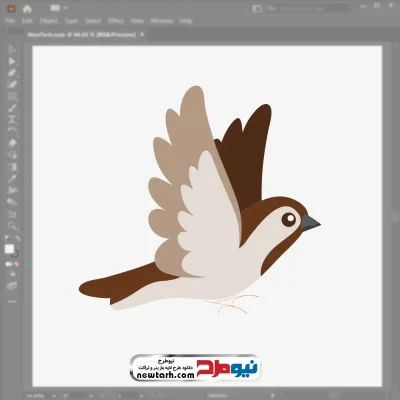Bring the stroke box to front
This screenshot has width=400, height=400.
[15, 254]
